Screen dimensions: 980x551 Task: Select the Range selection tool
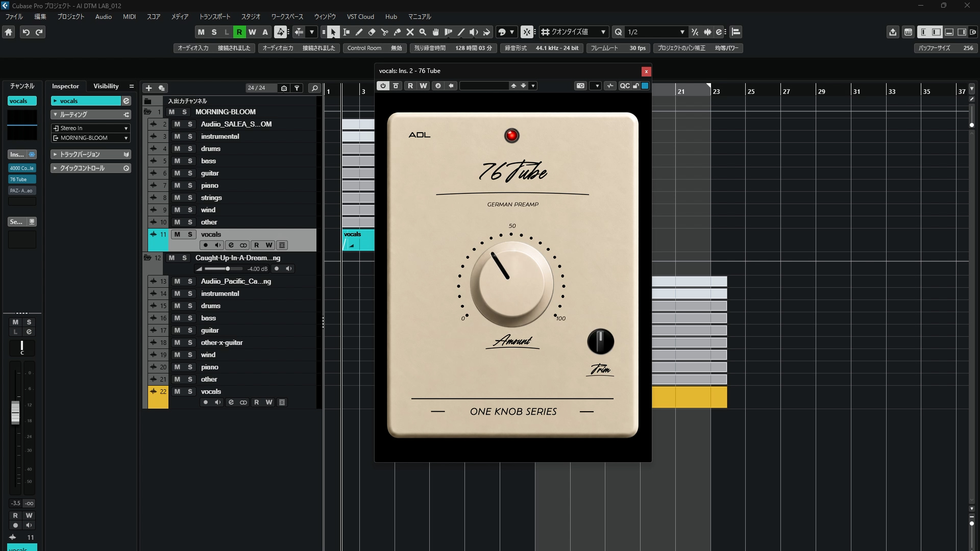[x=346, y=32]
